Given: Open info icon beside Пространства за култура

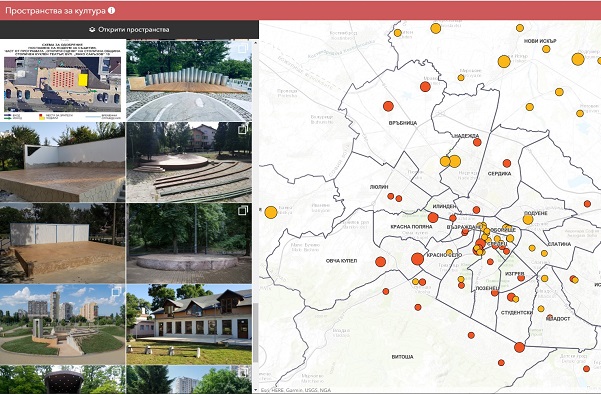Looking at the screenshot, I should [x=111, y=10].
